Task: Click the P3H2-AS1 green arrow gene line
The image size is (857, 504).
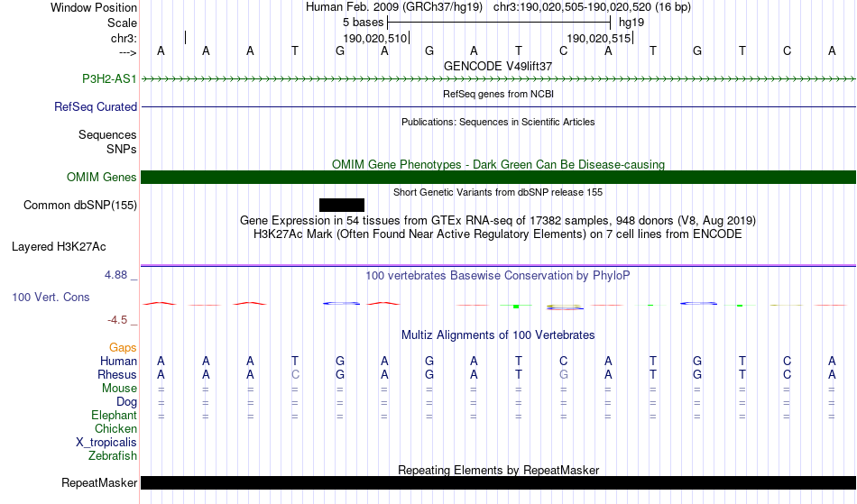Action: [499, 79]
